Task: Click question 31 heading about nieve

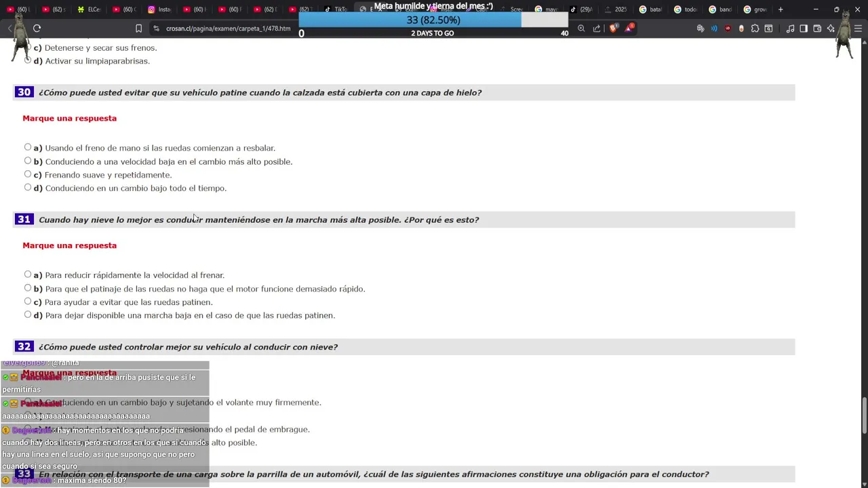Action: tap(258, 220)
